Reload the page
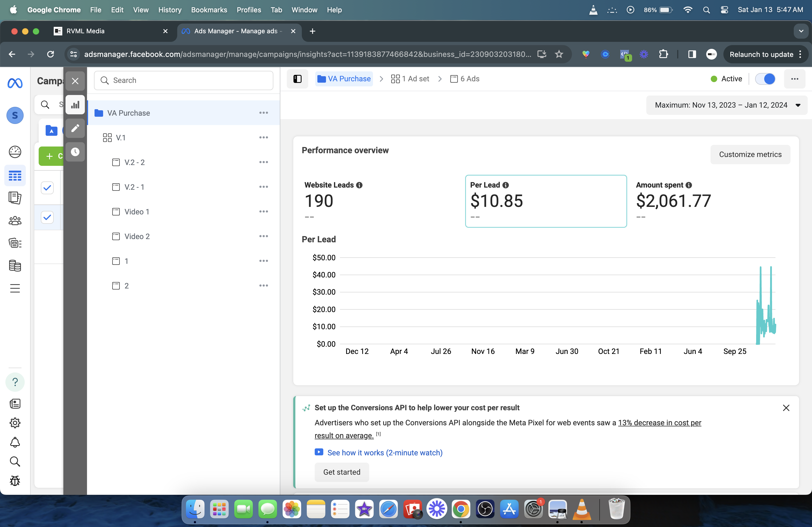 [50, 54]
